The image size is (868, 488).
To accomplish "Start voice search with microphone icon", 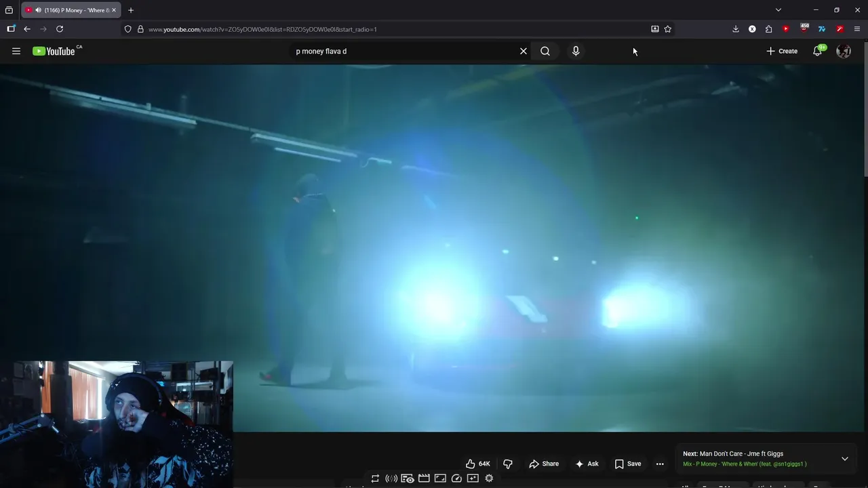I will point(576,51).
